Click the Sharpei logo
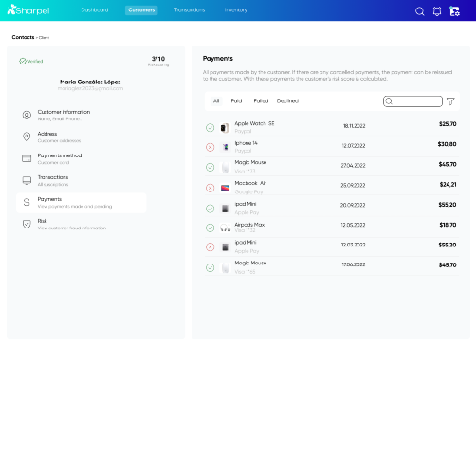Screen dimensions: 476x474 (x=28, y=9)
